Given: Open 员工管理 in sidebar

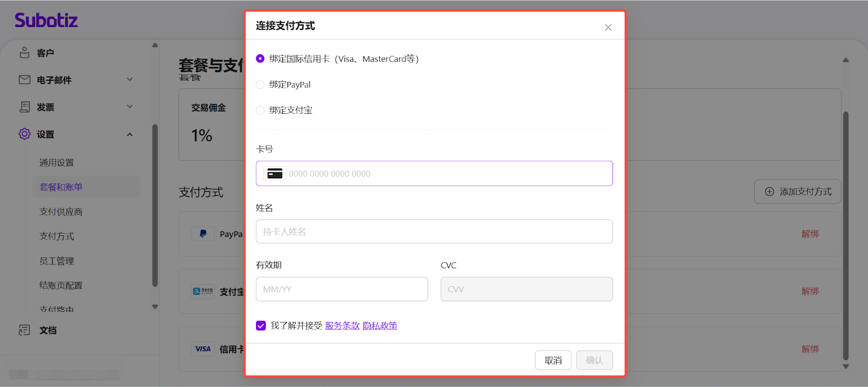Looking at the screenshot, I should pyautogui.click(x=56, y=261).
